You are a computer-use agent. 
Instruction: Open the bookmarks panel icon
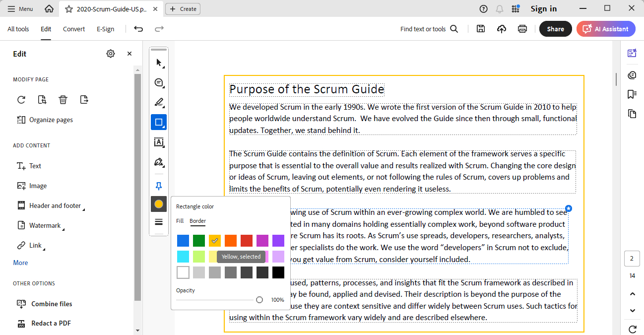pos(632,94)
